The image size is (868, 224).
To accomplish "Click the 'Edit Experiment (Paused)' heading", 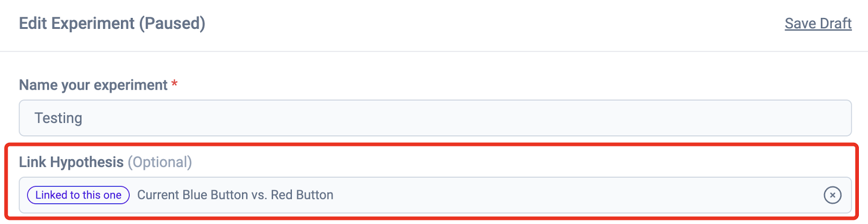I will coord(112,23).
